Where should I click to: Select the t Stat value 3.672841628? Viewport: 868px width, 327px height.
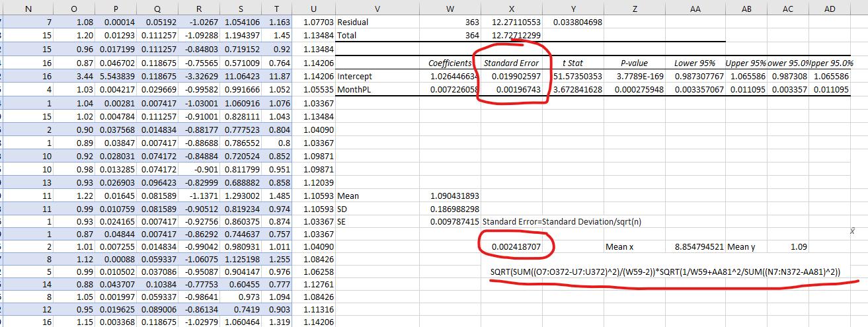[x=573, y=89]
